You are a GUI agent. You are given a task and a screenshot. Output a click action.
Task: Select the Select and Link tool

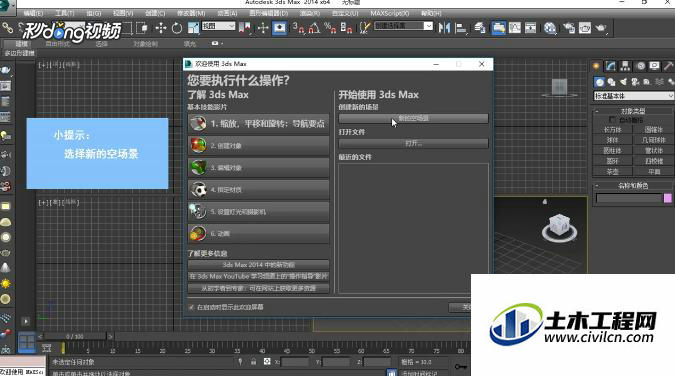(7, 28)
